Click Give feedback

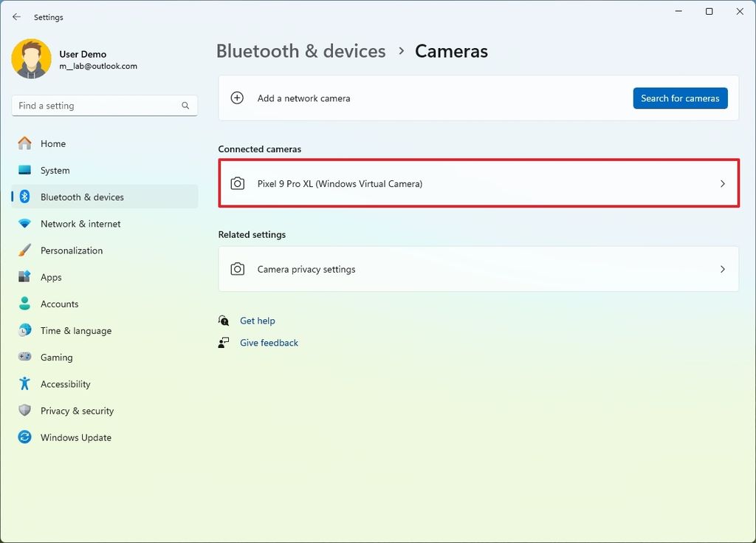(x=269, y=343)
